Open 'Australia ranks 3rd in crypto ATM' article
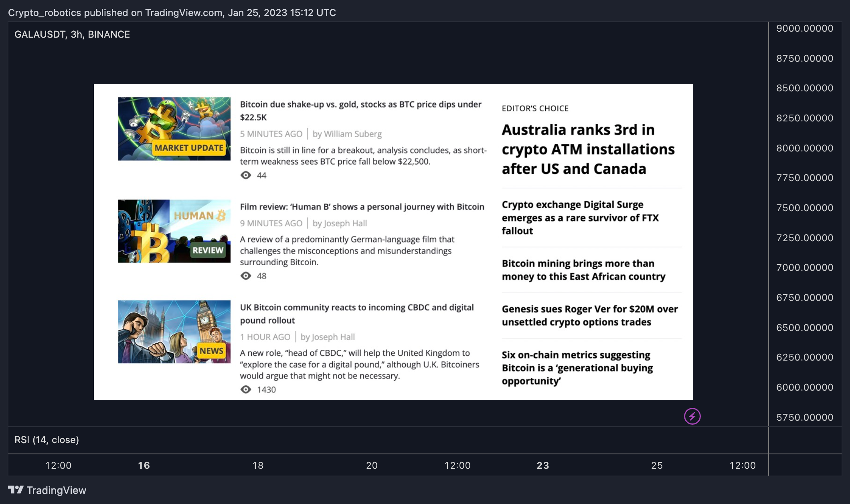The width and height of the screenshot is (850, 504). tap(588, 149)
